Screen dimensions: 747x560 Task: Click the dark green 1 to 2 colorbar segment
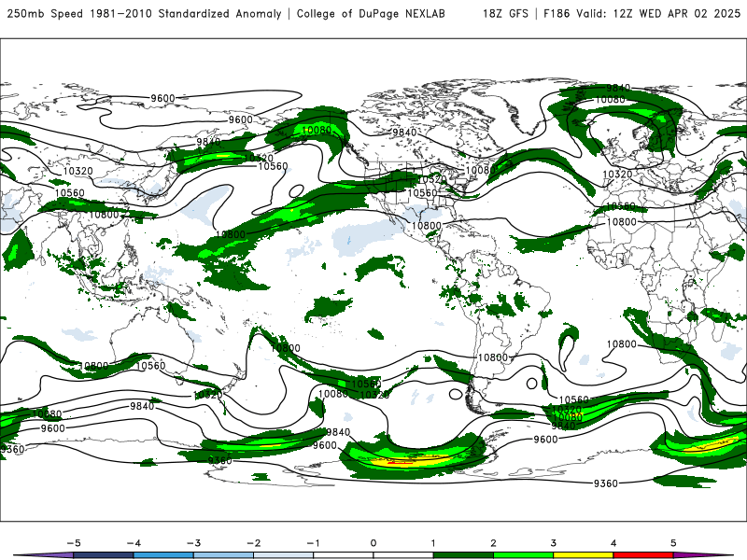pyautogui.click(x=463, y=555)
